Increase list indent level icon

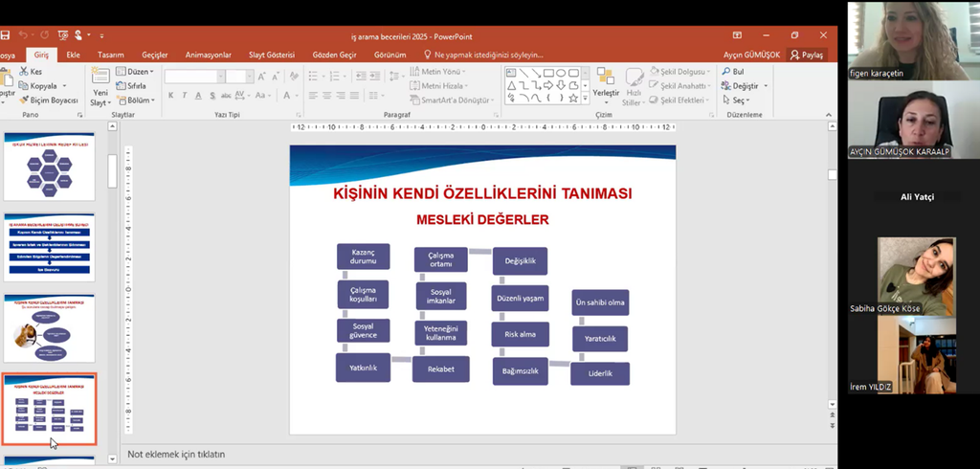tap(374, 77)
